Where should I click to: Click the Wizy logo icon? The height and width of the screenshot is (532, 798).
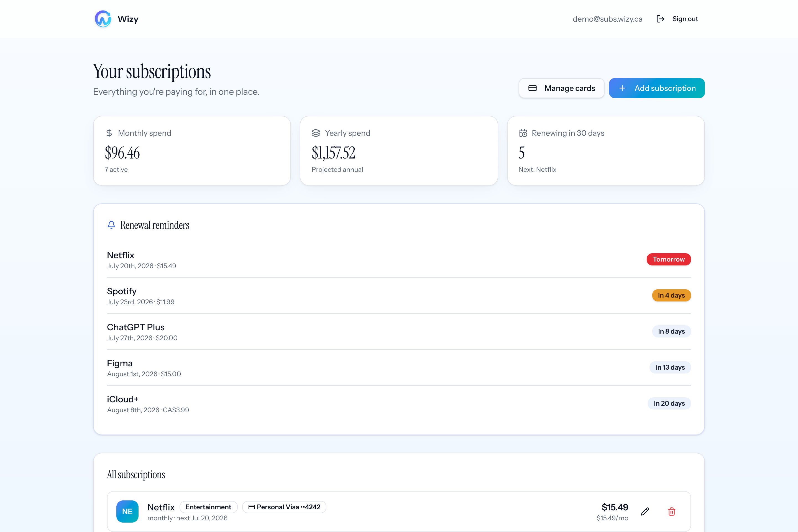[x=103, y=19]
